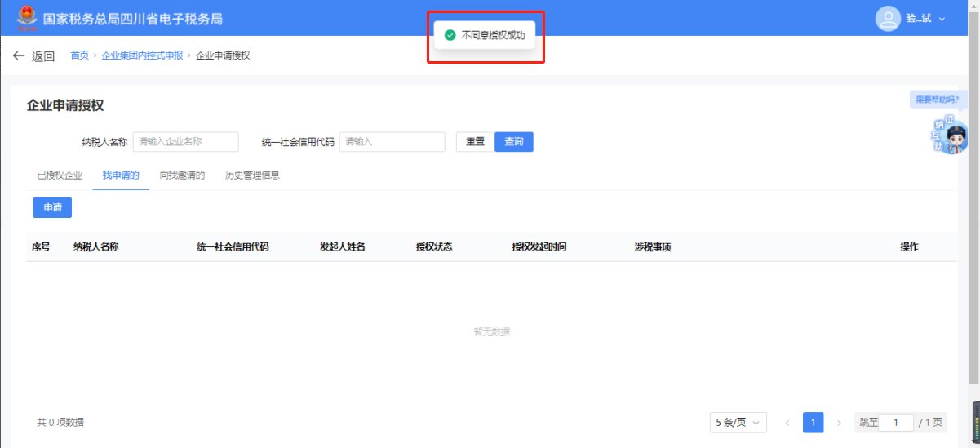Viewport: 980px width, 448px height.
Task: Click the national tax emblem logo
Action: click(x=28, y=17)
